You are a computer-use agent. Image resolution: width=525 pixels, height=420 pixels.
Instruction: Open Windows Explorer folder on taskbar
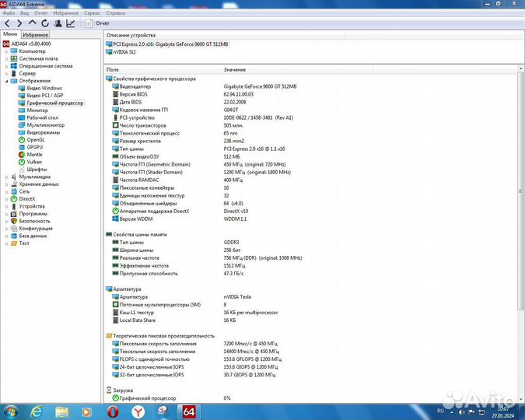(x=62, y=412)
